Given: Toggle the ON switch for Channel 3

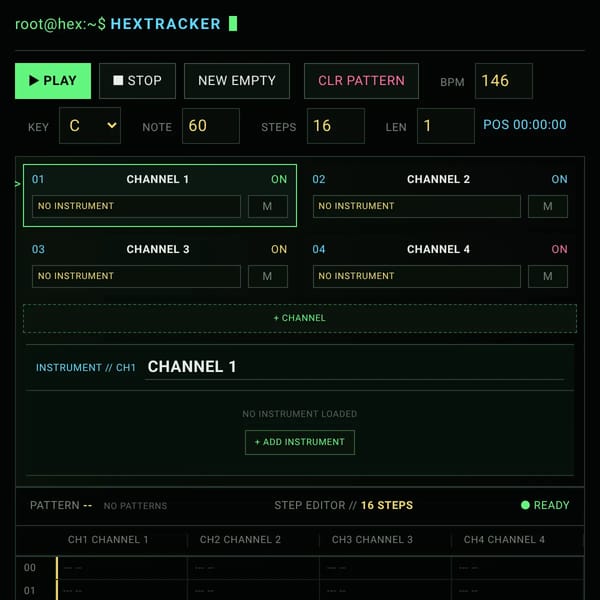Looking at the screenshot, I should pyautogui.click(x=279, y=249).
